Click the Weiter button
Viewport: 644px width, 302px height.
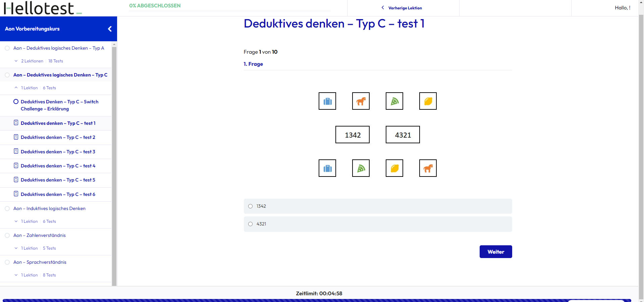496,252
